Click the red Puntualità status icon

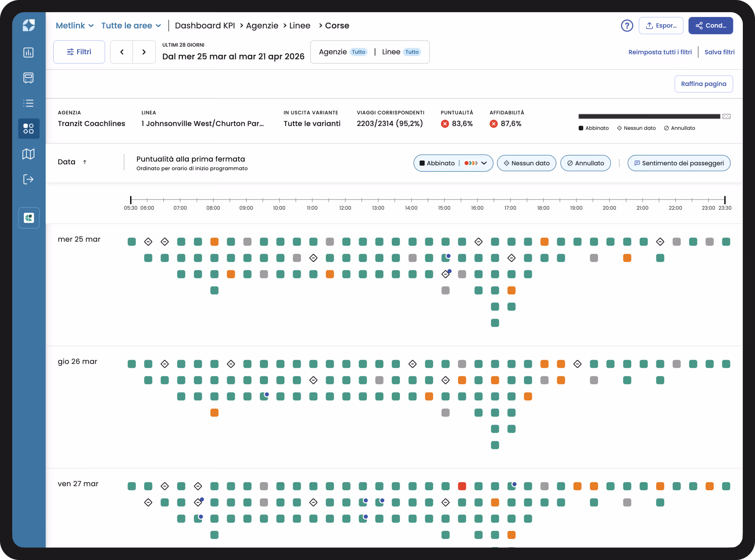[445, 124]
